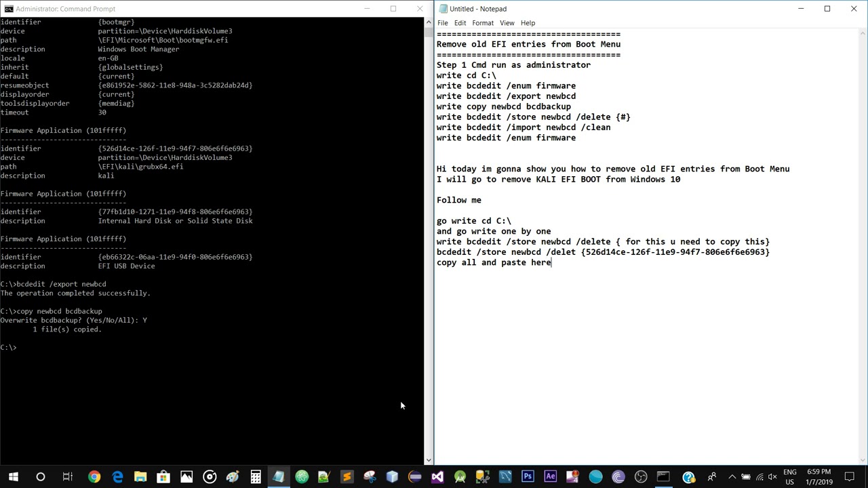Open ENG US language switcher
This screenshot has width=868, height=488.
pyautogui.click(x=790, y=477)
